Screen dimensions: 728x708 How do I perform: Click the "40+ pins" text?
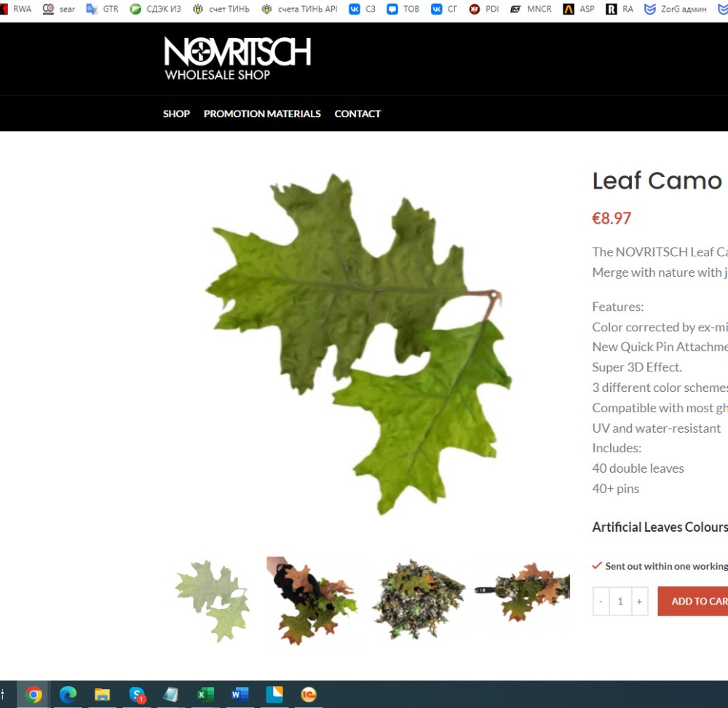(616, 489)
